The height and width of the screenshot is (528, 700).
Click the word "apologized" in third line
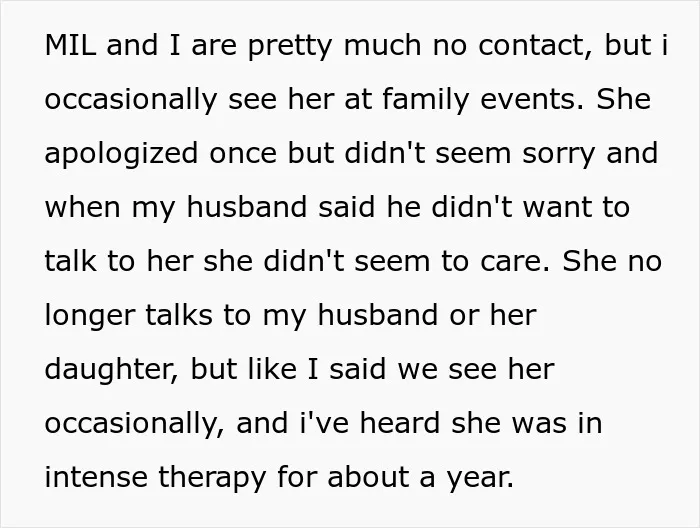(121, 154)
